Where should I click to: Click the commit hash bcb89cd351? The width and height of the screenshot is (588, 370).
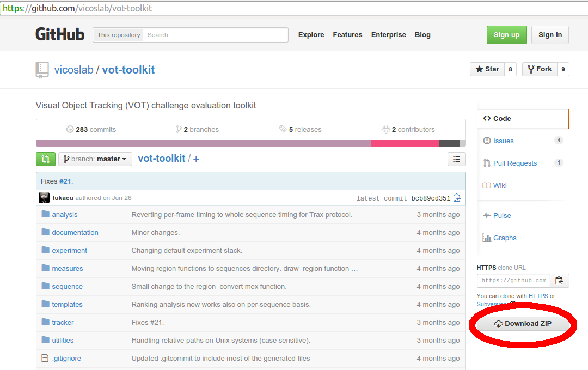pos(431,198)
